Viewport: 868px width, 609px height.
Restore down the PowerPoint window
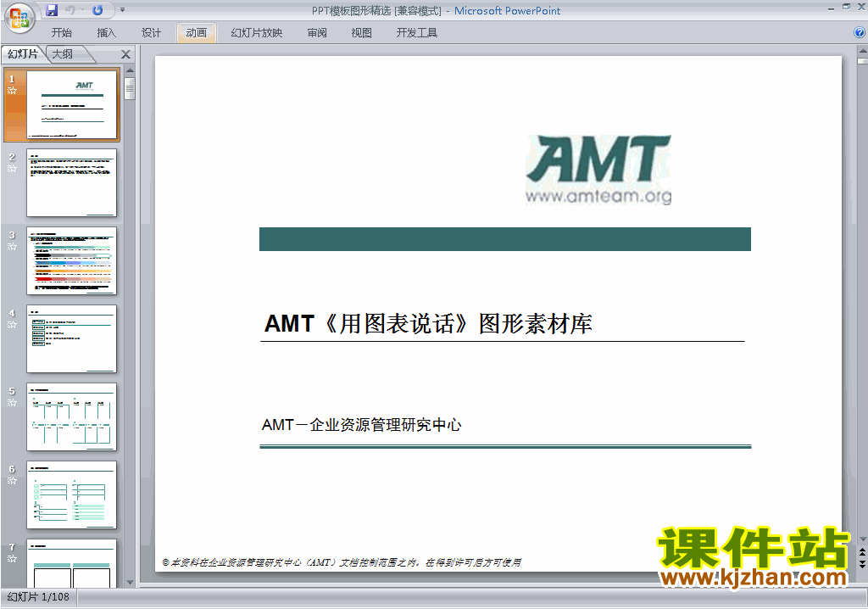846,8
